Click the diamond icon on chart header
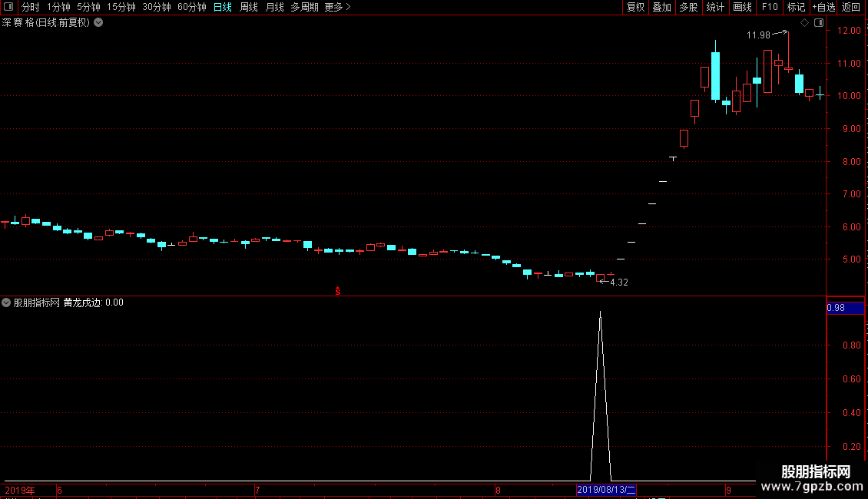868x499 pixels. point(805,23)
